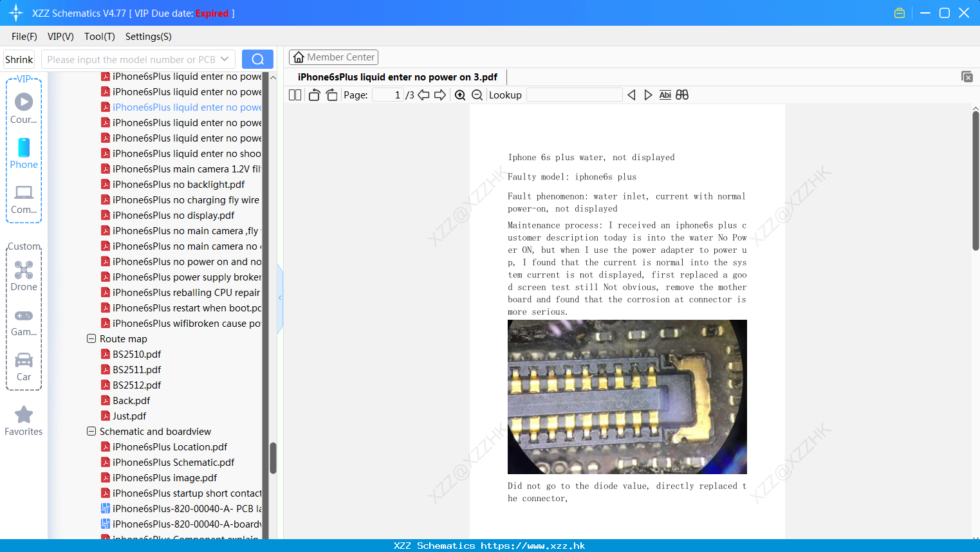Screen dimensions: 980x552
Task: Open BS2510.pdf in the tree
Action: [x=136, y=354]
